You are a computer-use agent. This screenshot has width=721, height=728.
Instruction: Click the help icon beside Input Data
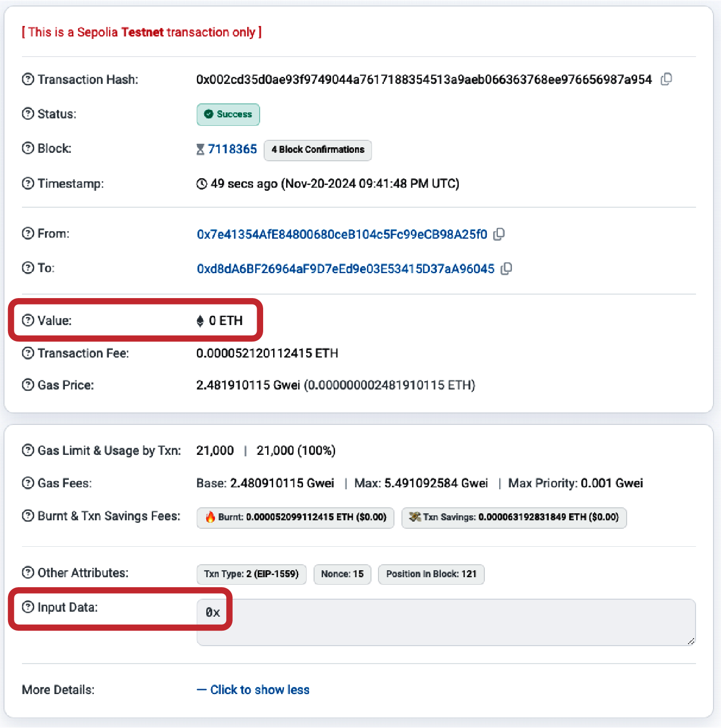(27, 607)
